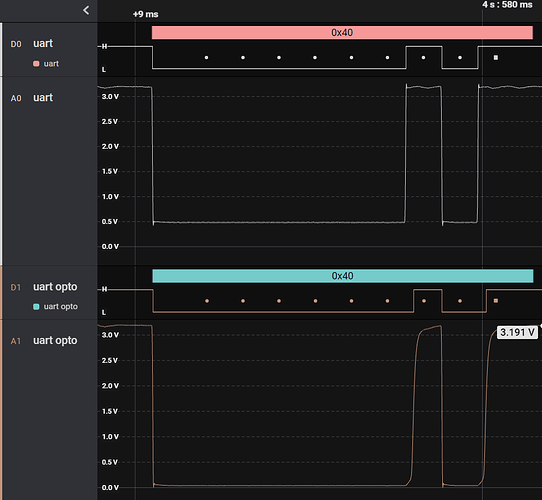Collapse the channel sidebar with the chevron
The width and height of the screenshot is (542, 500).
(86, 10)
